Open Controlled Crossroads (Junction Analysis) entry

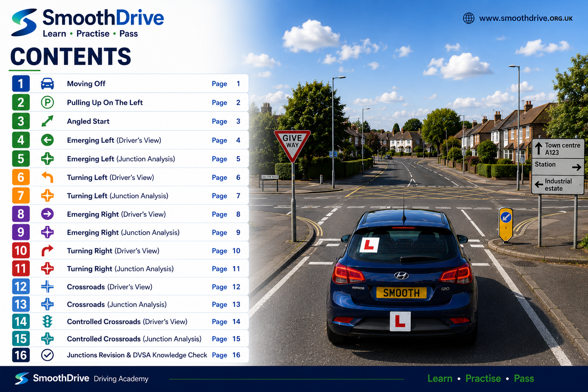coord(130,339)
